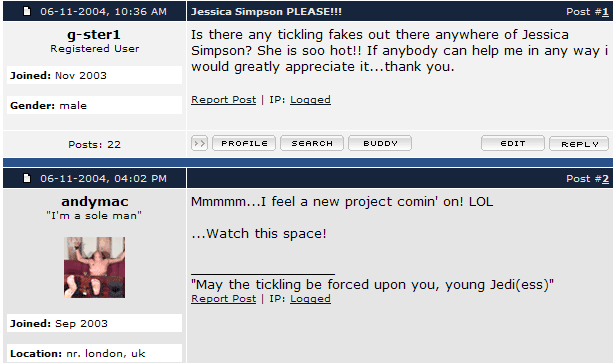Screen dimensions: 615x363
Task: Click the thread title Jessica Simpson PLEASE!!!
Action: (x=266, y=12)
